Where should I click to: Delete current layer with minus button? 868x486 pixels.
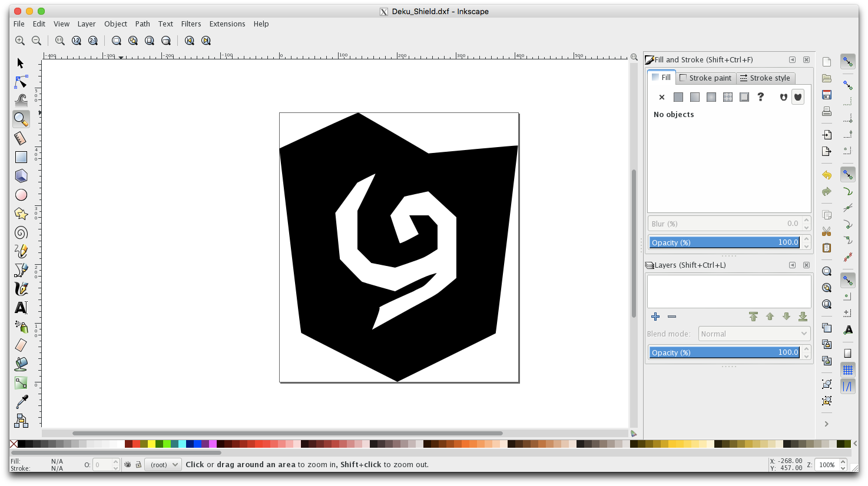pyautogui.click(x=672, y=317)
